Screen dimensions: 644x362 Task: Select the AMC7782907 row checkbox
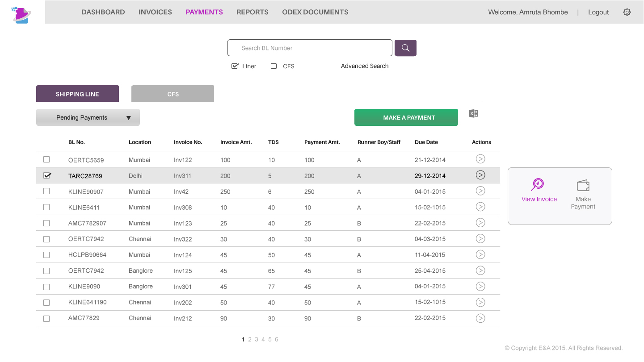coord(46,223)
